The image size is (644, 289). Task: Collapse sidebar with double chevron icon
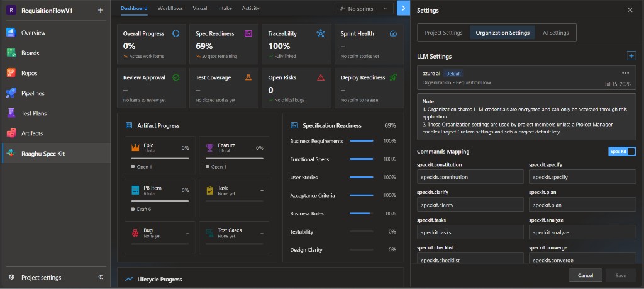[101, 277]
